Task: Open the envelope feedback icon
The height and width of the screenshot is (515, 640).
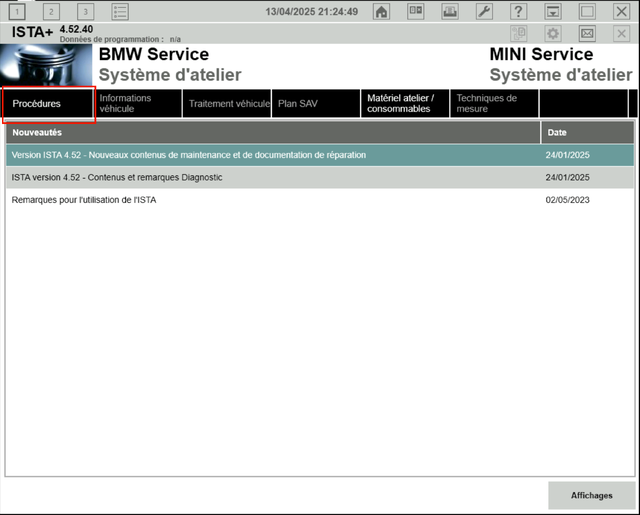Action: point(587,33)
